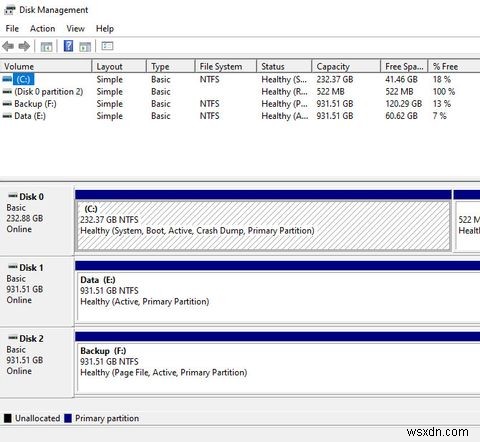Click the black Unallocated legend swatch
This screenshot has width=480, height=442.
[x=8, y=418]
